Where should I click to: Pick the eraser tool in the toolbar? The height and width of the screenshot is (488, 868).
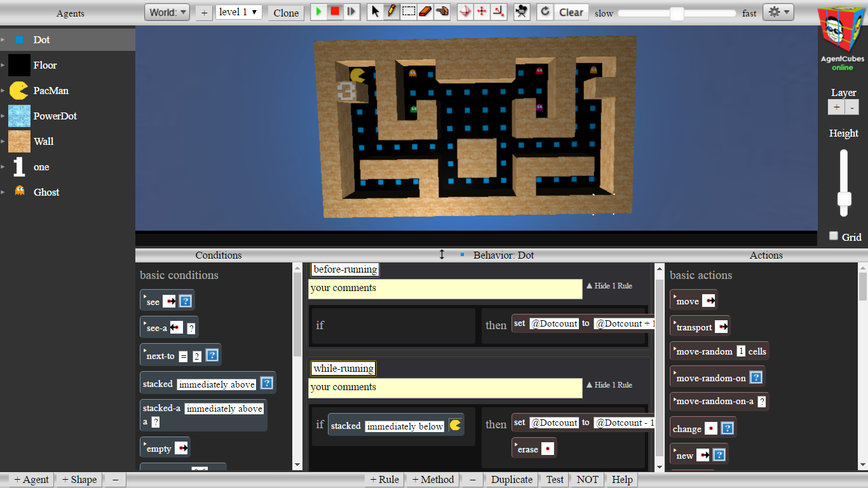(x=425, y=11)
